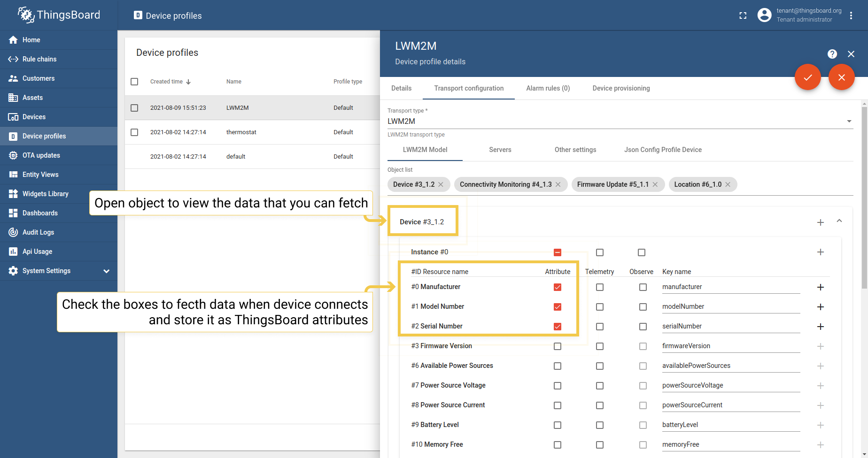
Task: Click plus icon for serialNumber key
Action: tap(821, 326)
